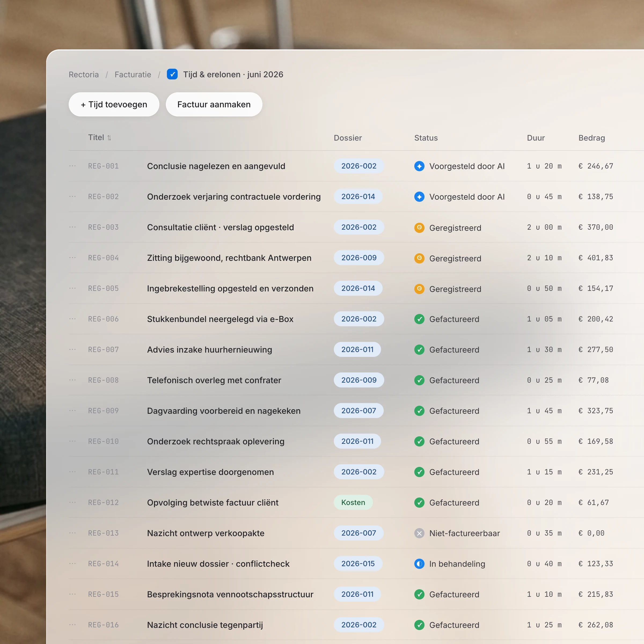Click the orange Geregistreerd icon for REG-005
The height and width of the screenshot is (644, 644).
coord(419,288)
